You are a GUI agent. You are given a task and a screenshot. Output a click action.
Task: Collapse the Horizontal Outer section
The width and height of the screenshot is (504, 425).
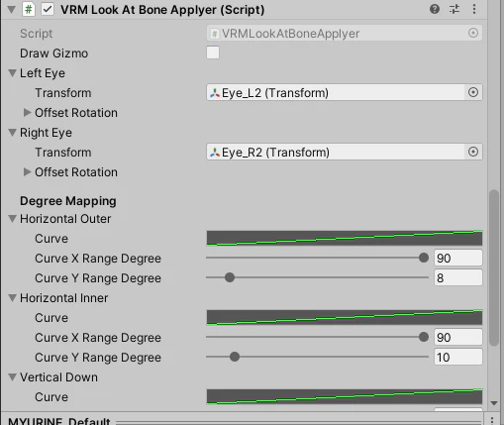pos(13,219)
